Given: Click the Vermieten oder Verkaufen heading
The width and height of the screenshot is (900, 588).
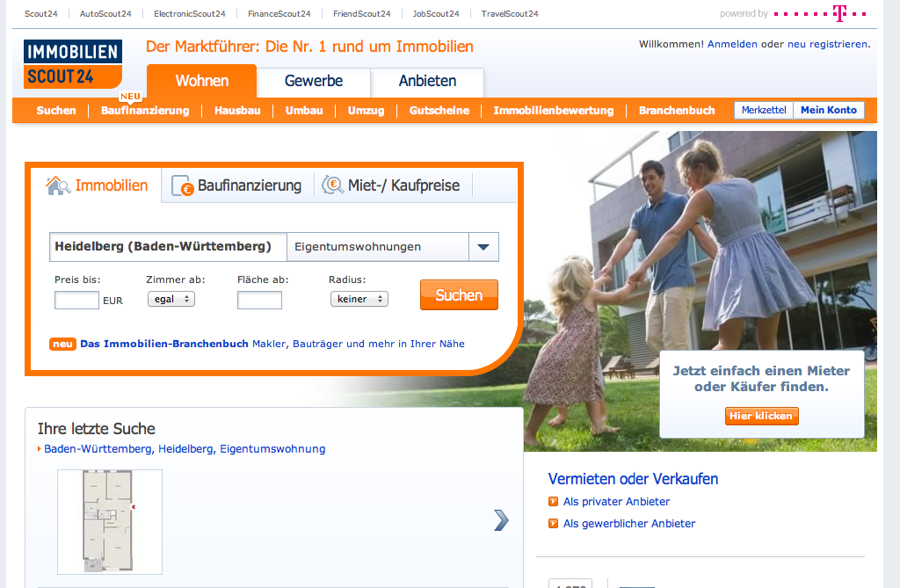Looking at the screenshot, I should (x=633, y=479).
